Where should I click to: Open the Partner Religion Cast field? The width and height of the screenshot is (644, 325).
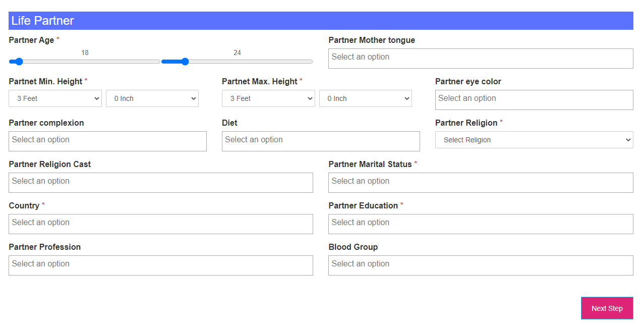[160, 183]
